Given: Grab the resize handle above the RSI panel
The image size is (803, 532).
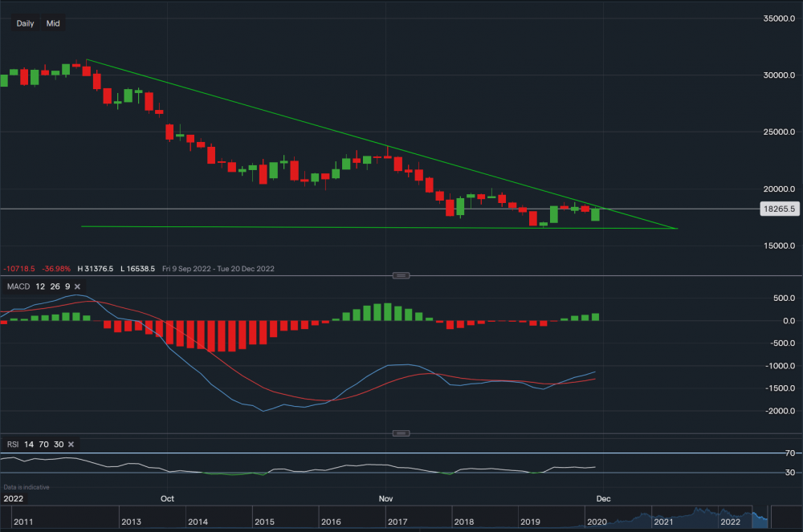Looking at the screenshot, I should tap(401, 433).
